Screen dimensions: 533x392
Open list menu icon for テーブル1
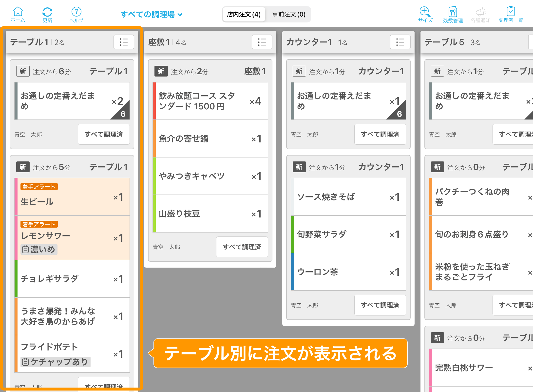pos(124,42)
